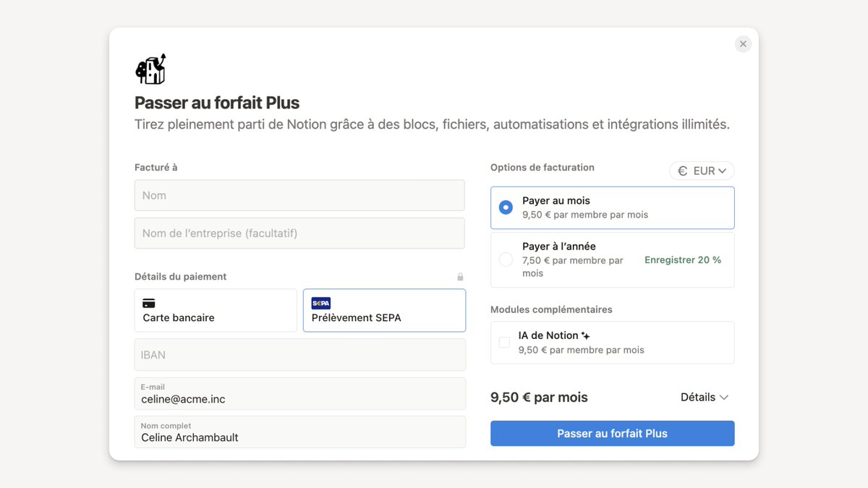The image size is (868, 488).
Task: Click the euro currency symbol icon
Action: 682,171
